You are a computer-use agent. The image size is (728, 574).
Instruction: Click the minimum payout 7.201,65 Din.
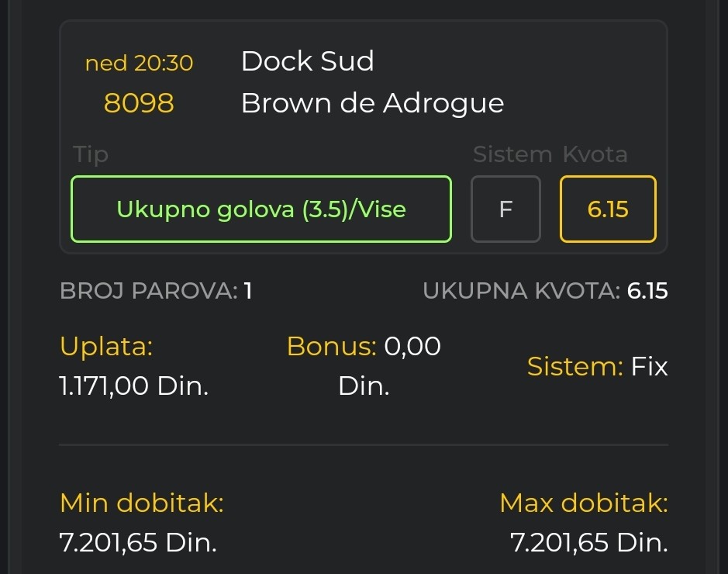pos(138,542)
